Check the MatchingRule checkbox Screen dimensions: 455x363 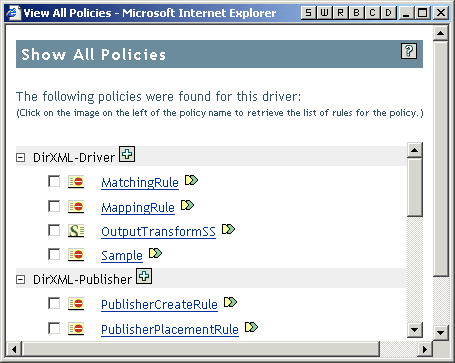coord(54,182)
